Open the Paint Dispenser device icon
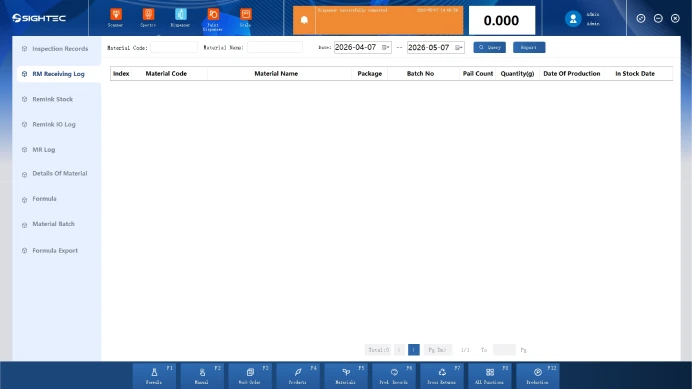The width and height of the screenshot is (692, 389). (x=213, y=19)
